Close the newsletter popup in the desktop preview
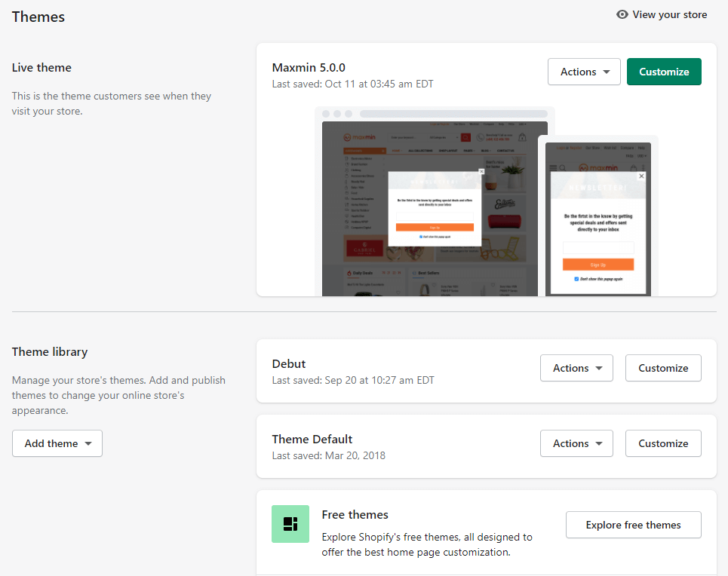The height and width of the screenshot is (576, 728). click(x=481, y=171)
